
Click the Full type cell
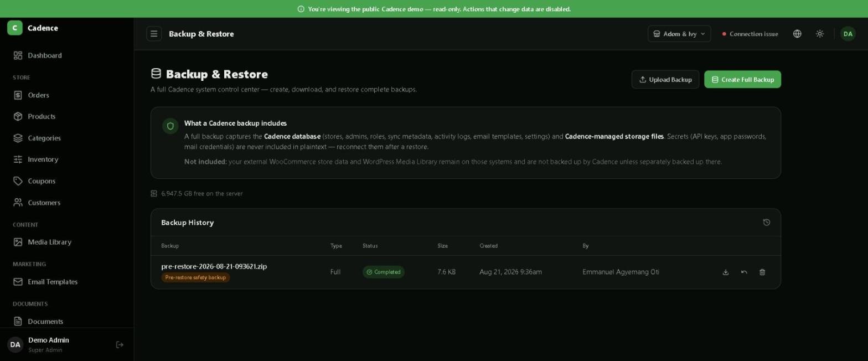tap(335, 272)
